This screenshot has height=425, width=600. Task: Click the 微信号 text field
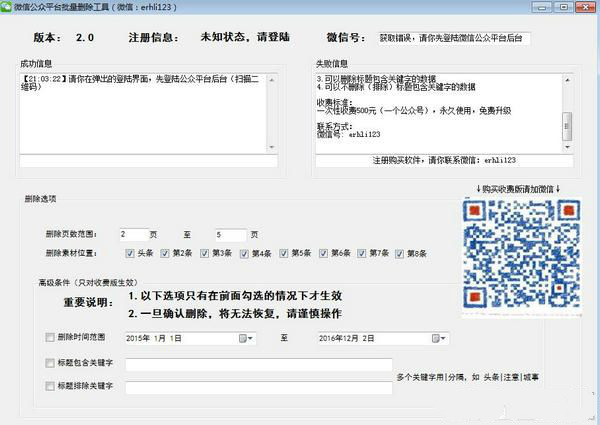click(454, 38)
